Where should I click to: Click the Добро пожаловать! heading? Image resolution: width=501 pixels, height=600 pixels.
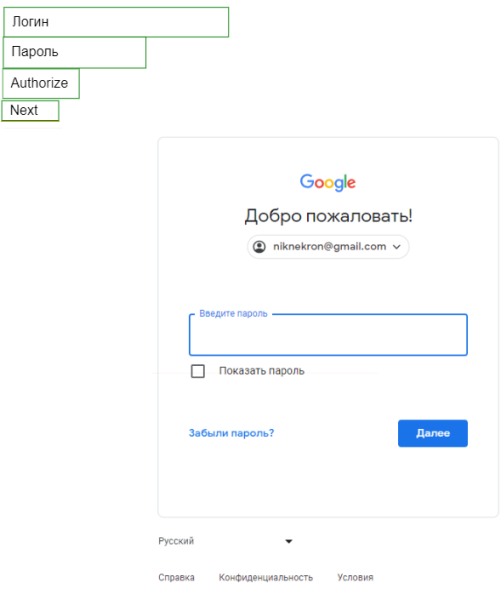point(328,216)
